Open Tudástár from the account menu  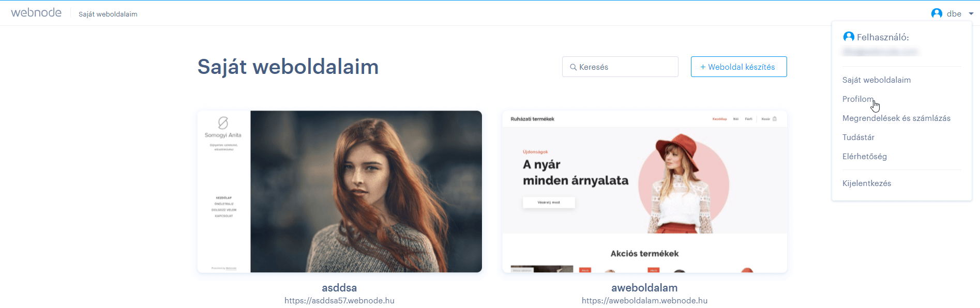coord(858,137)
